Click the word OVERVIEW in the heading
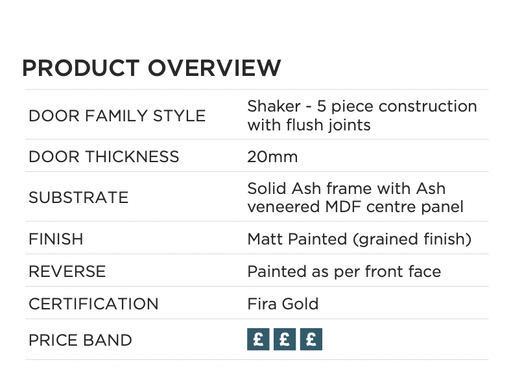 (x=214, y=68)
